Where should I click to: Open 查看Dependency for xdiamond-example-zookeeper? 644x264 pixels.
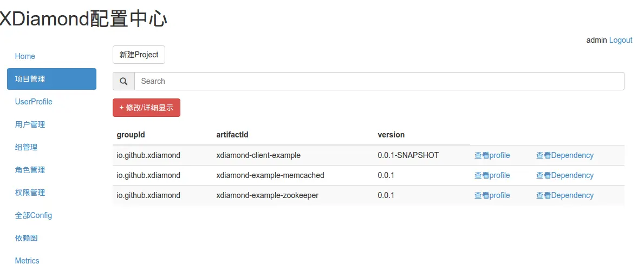click(565, 195)
